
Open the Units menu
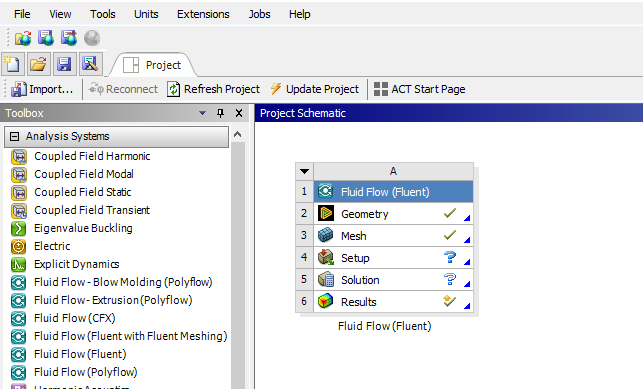point(146,14)
